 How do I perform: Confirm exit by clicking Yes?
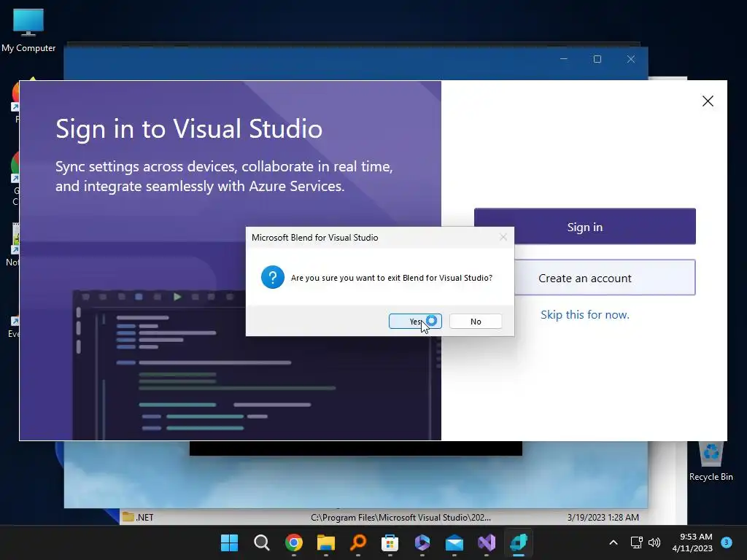(415, 322)
